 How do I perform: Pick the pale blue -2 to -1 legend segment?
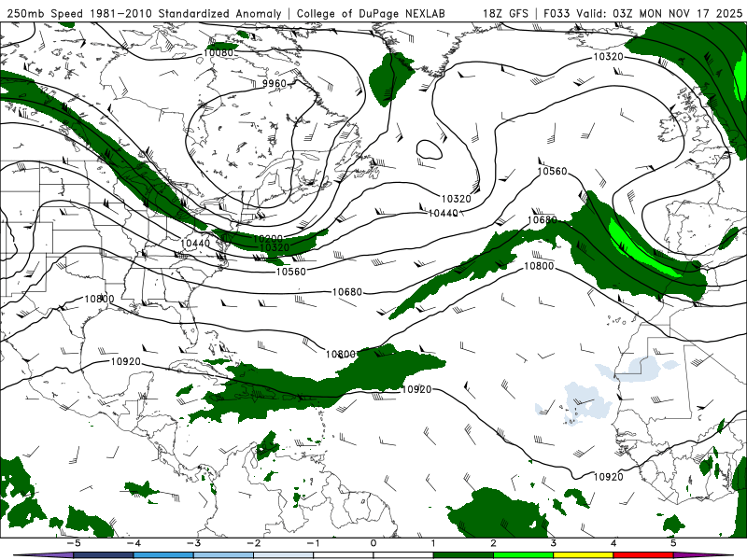point(284,555)
